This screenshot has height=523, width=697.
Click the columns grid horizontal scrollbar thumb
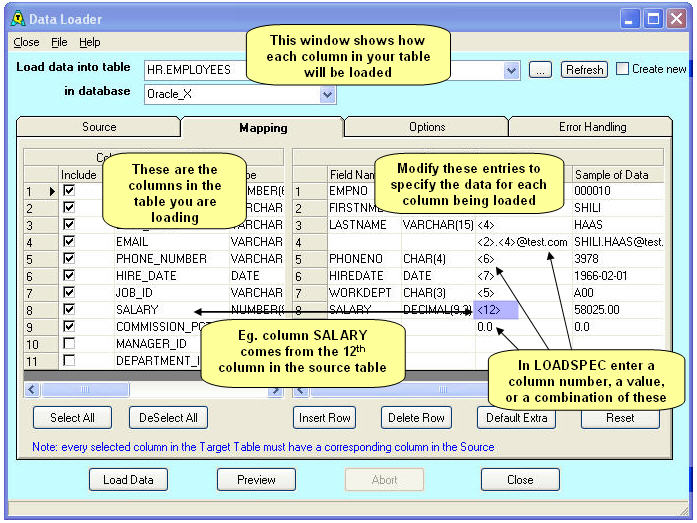(x=85, y=390)
